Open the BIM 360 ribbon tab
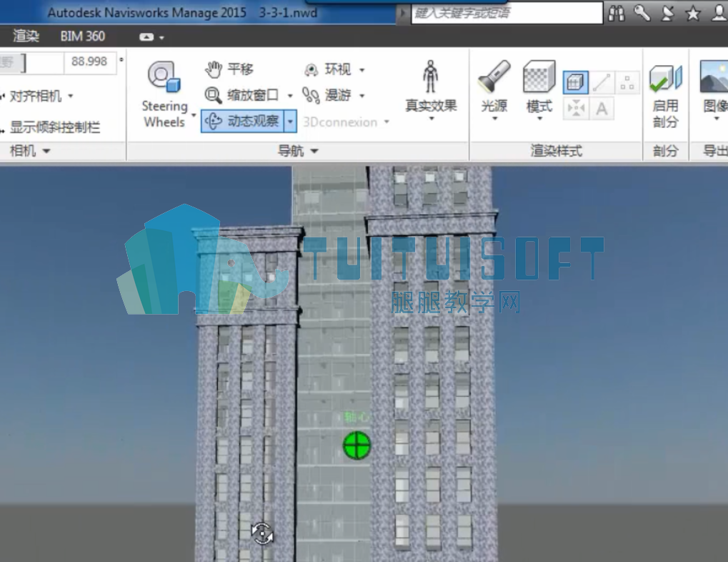Image resolution: width=728 pixels, height=562 pixels. click(83, 36)
